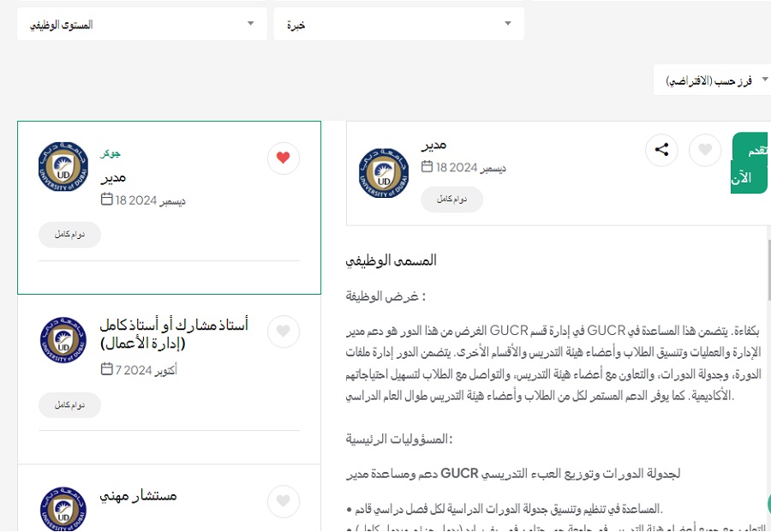Click University logo on أستاذ مشارك card
The image size is (771, 532).
click(63, 339)
